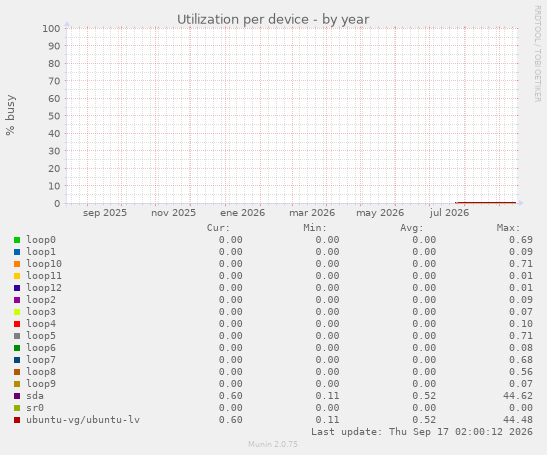This screenshot has width=547, height=455.
Task: Click the sr0 olive green swatch
Action: click(x=17, y=408)
